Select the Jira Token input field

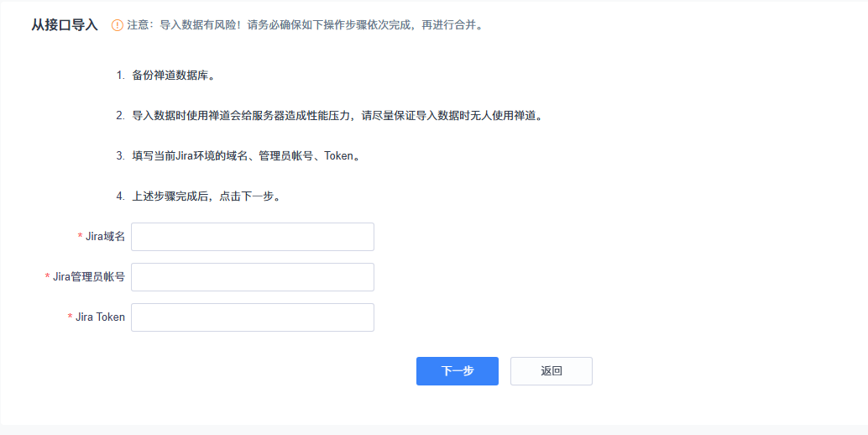pos(252,317)
